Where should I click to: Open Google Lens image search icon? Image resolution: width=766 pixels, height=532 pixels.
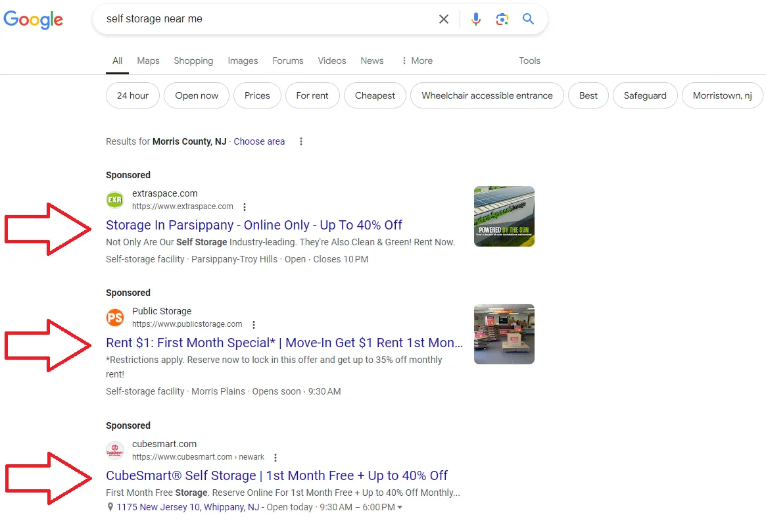(x=502, y=19)
